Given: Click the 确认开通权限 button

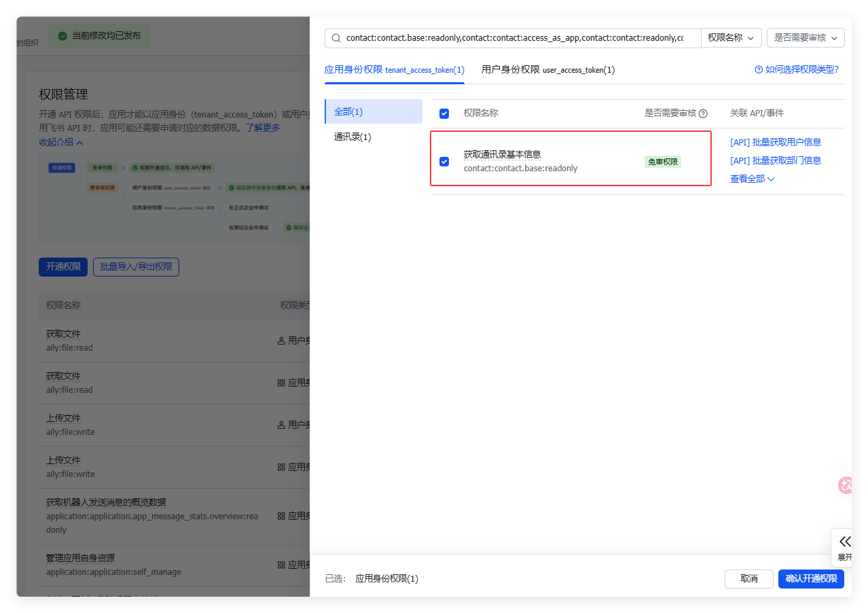Looking at the screenshot, I should pos(811,578).
